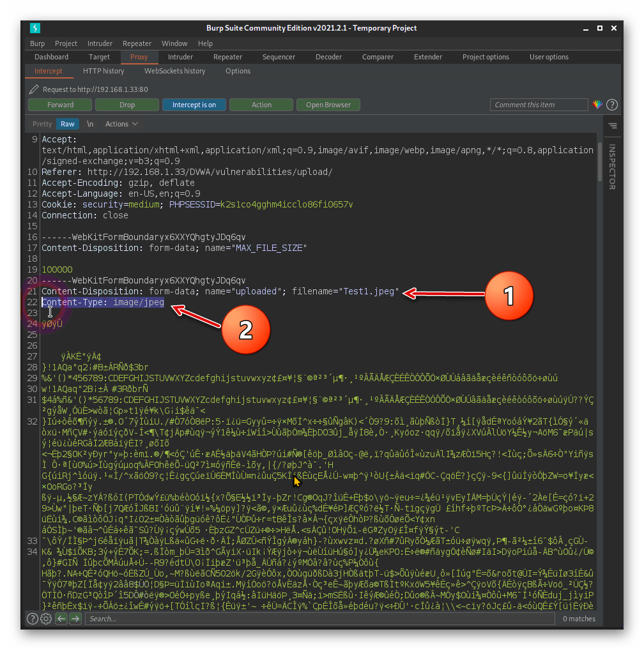Toggle the Intercept is on button
The height and width of the screenshot is (650, 644).
tap(194, 105)
